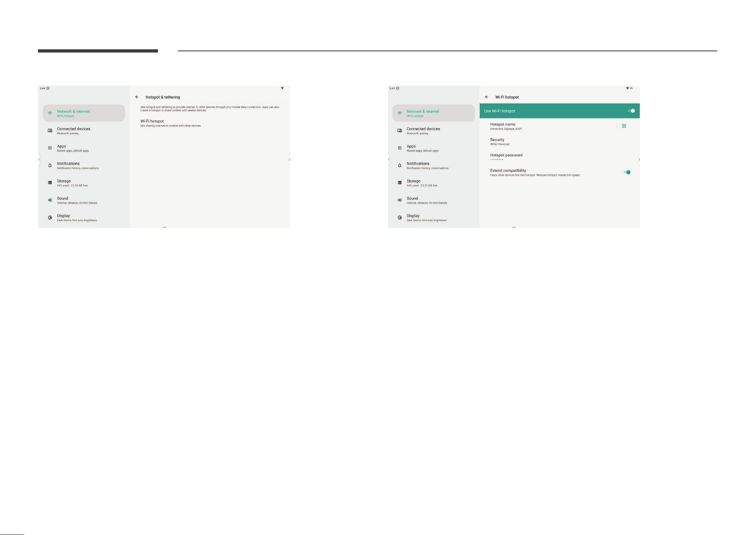Click the 5:44 clock text
Image resolution: width=756 pixels, height=535 pixels.
pos(42,88)
